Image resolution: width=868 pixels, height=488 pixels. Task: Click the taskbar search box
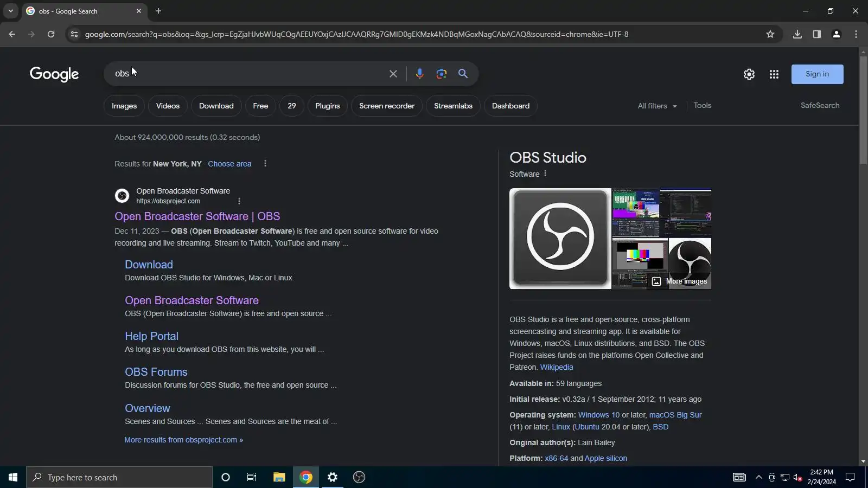119,477
